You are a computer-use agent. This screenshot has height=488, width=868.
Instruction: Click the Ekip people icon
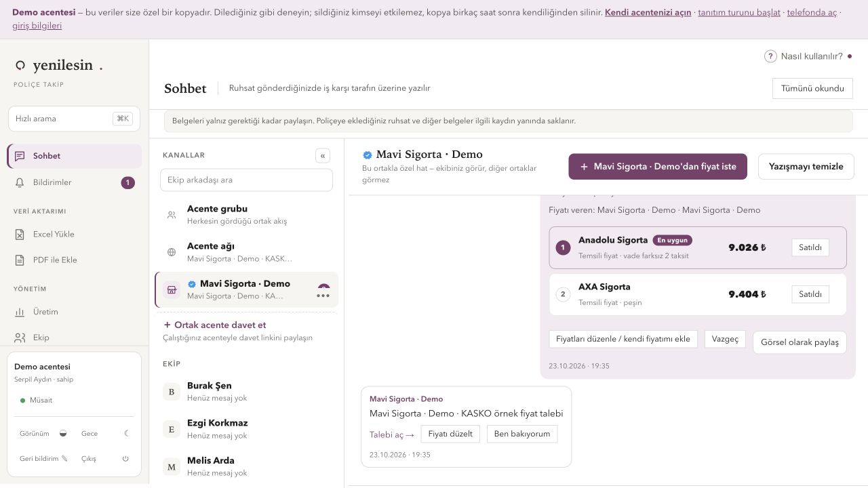tap(20, 338)
